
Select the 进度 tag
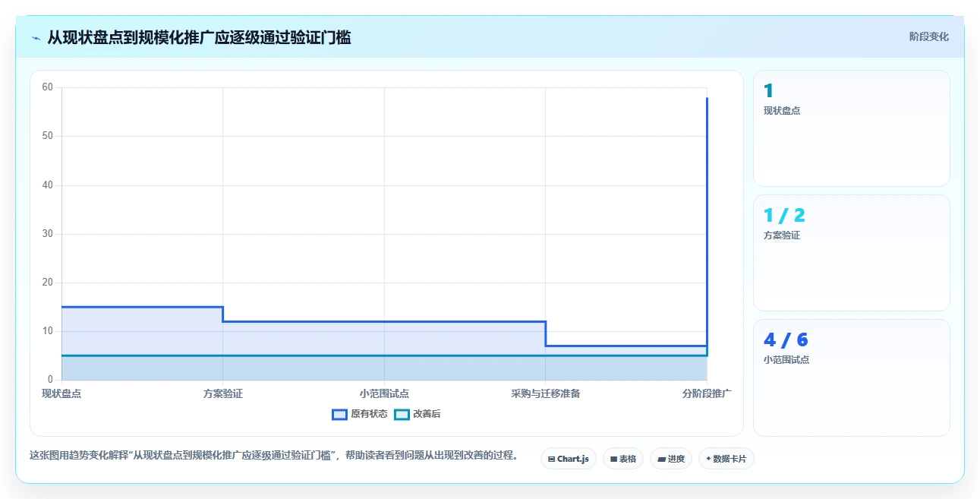671,459
